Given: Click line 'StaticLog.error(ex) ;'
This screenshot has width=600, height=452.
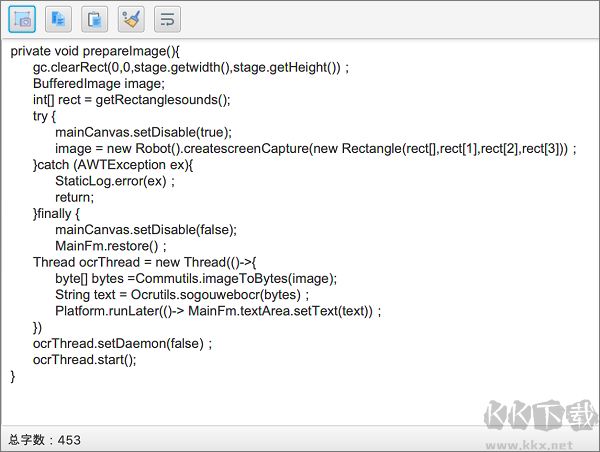Looking at the screenshot, I should 115,181.
